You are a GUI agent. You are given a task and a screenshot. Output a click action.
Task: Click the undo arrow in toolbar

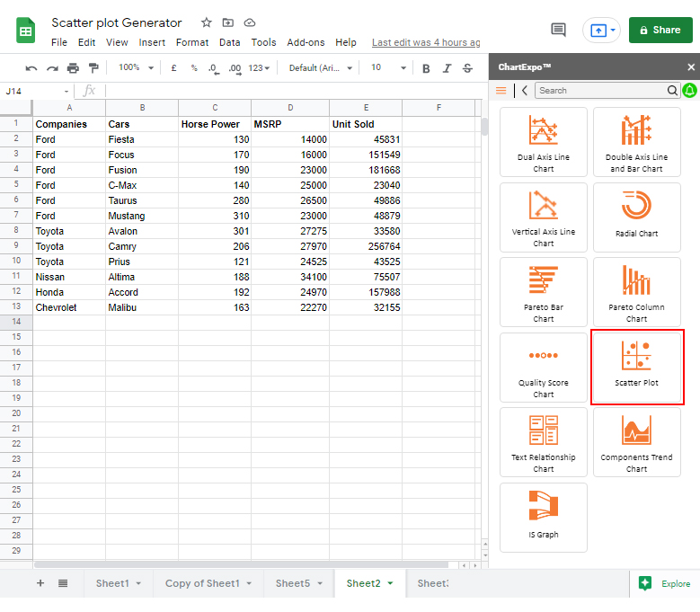pyautogui.click(x=31, y=68)
